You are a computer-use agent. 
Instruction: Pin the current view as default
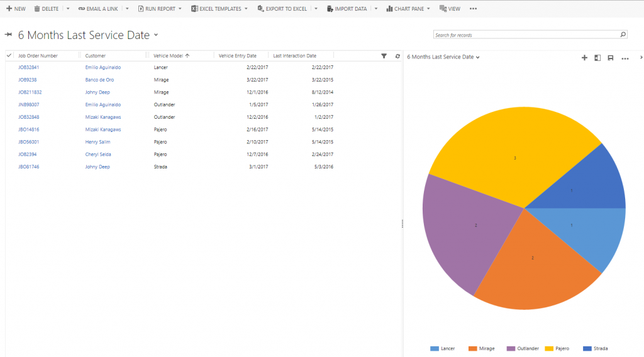click(9, 35)
